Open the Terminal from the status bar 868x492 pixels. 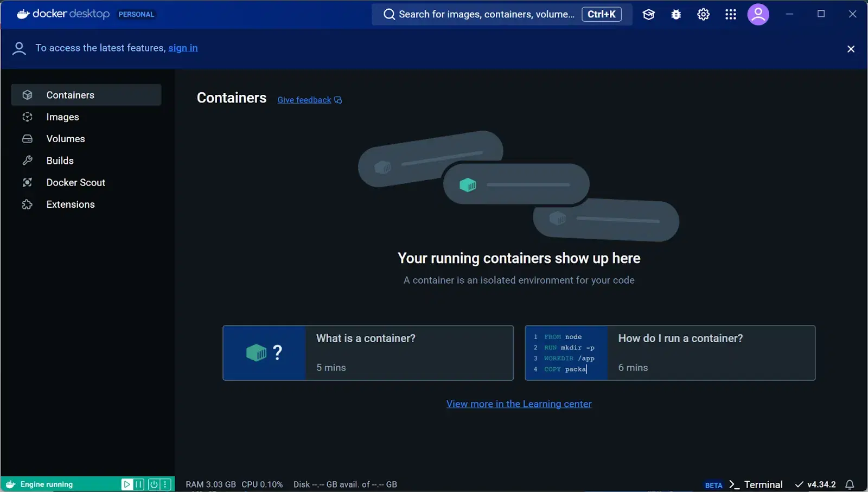756,484
